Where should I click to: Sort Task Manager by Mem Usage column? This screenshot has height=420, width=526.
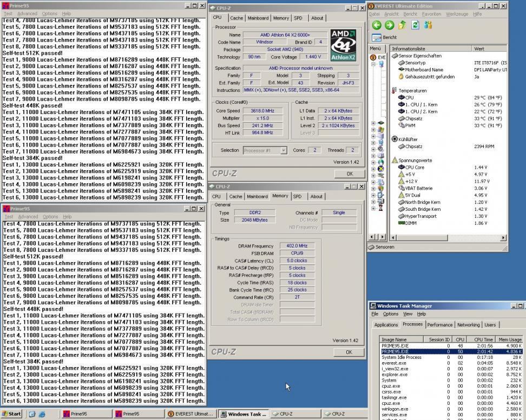(509, 339)
